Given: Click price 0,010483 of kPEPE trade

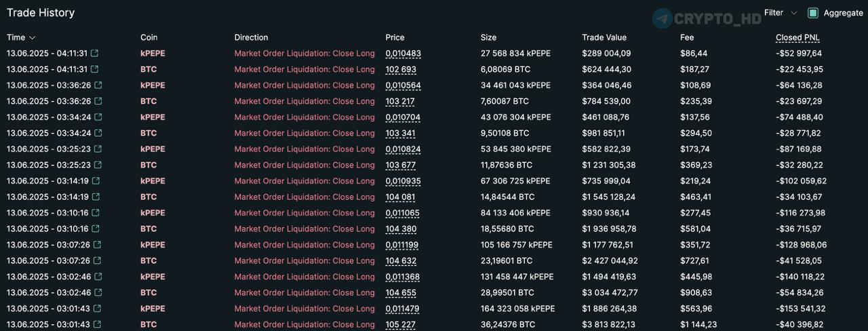Looking at the screenshot, I should [403, 54].
